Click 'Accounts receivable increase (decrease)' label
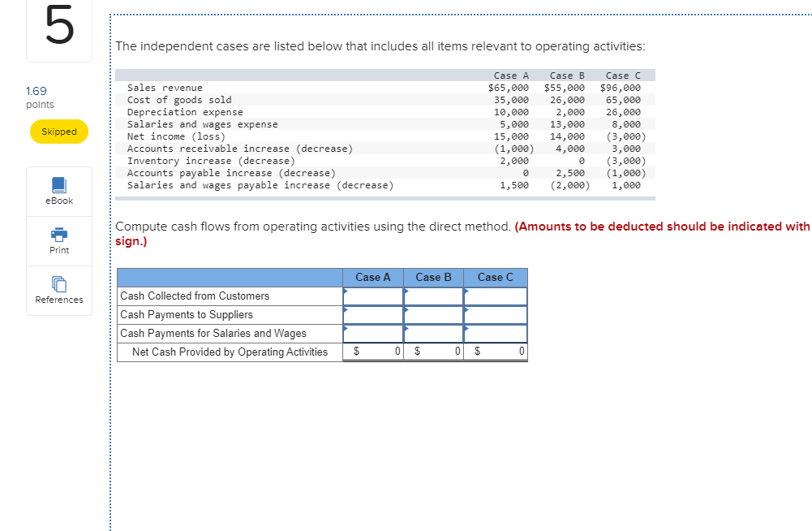This screenshot has height=531, width=812. coord(240,149)
